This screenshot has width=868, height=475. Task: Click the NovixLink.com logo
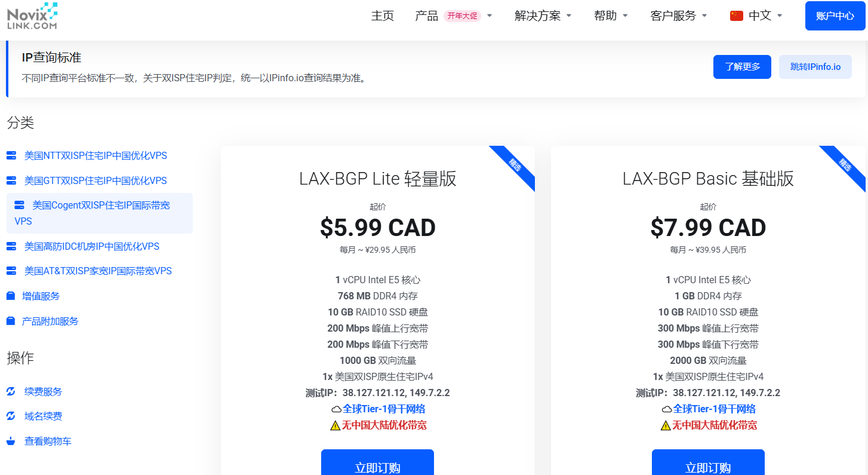click(x=32, y=16)
